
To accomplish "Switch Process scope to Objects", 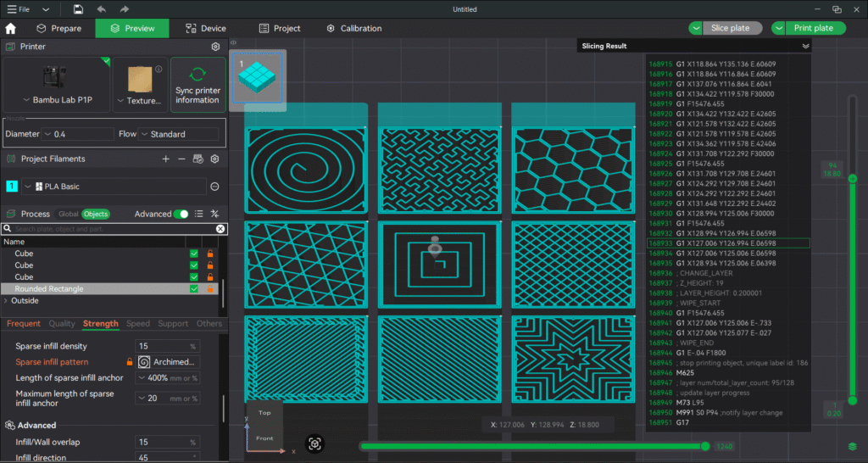I will 96,214.
